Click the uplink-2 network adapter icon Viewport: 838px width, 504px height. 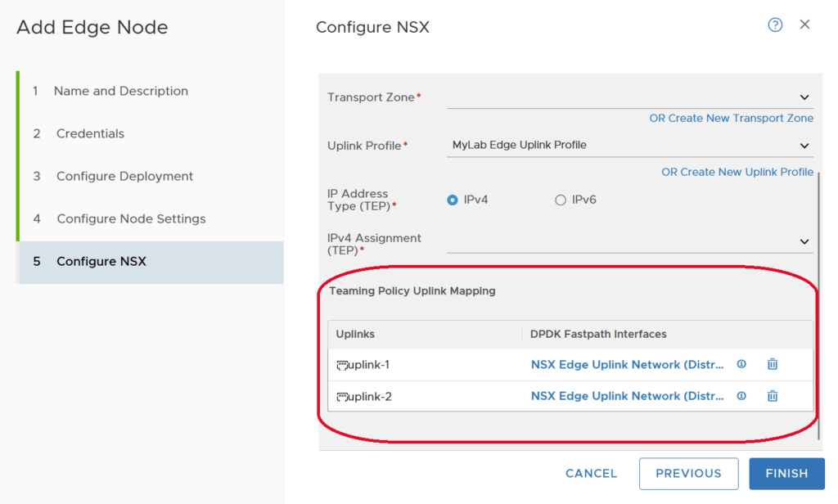342,397
